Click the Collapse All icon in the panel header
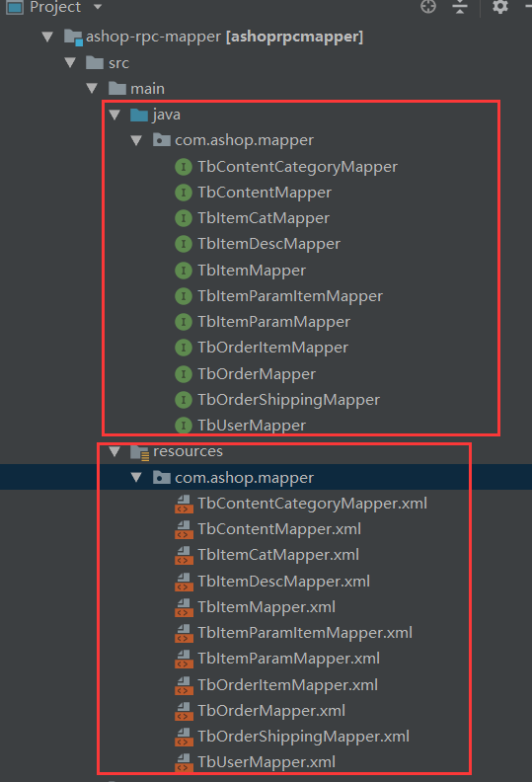Viewport: 532px width, 782px height. 460,7
